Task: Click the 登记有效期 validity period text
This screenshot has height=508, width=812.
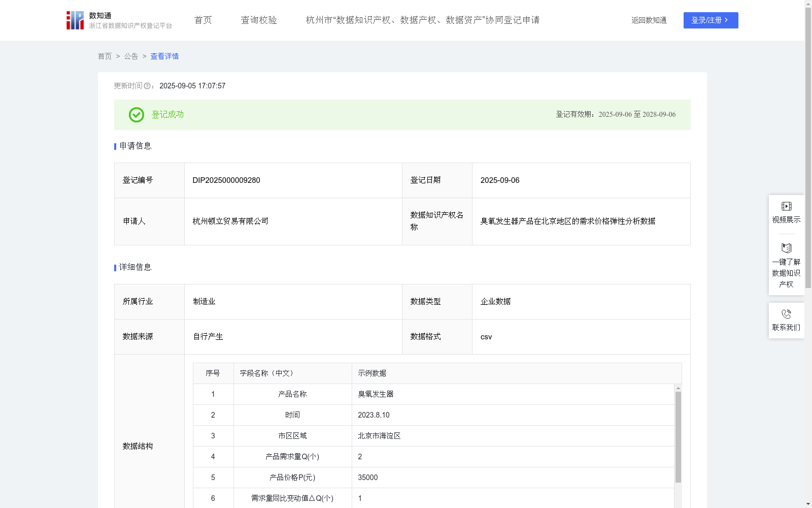Action: 616,115
